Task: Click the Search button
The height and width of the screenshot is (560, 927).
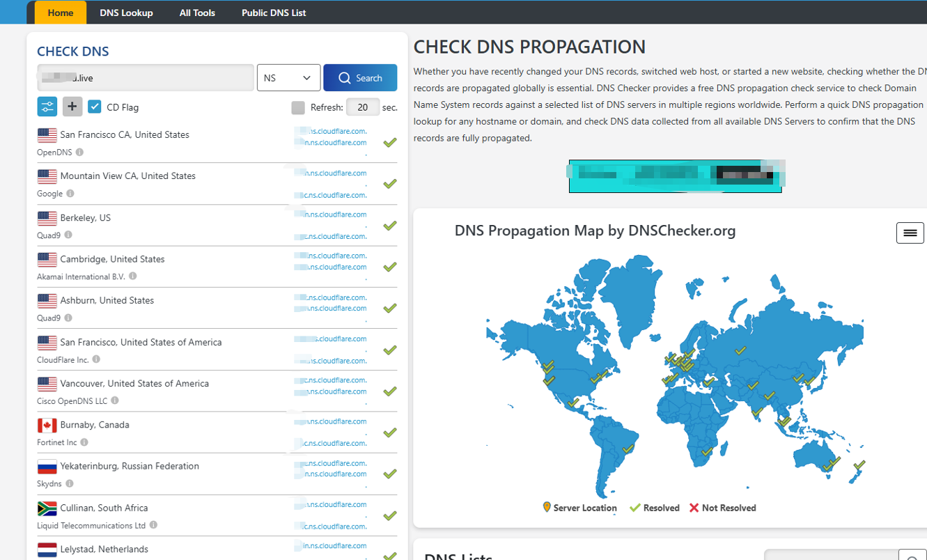Action: tap(360, 78)
